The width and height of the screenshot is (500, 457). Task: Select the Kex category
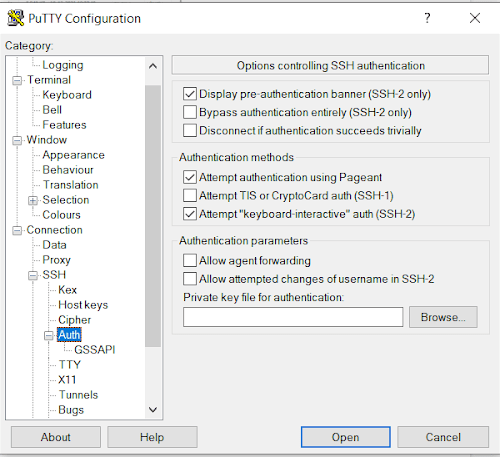[x=67, y=290]
